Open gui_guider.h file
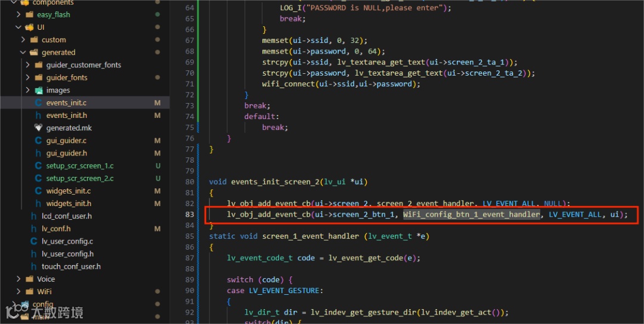The image size is (644, 324). tap(67, 154)
